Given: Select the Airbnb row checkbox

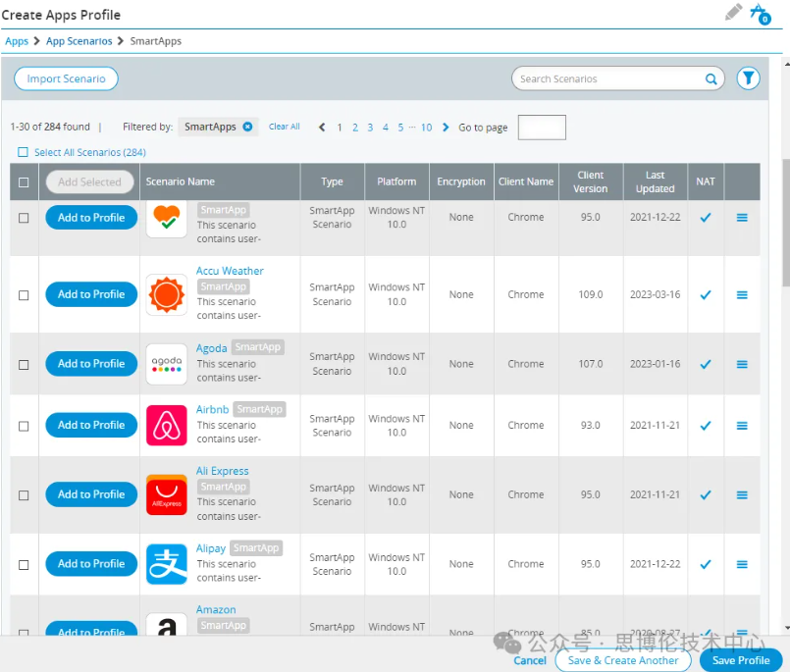Looking at the screenshot, I should (x=24, y=426).
